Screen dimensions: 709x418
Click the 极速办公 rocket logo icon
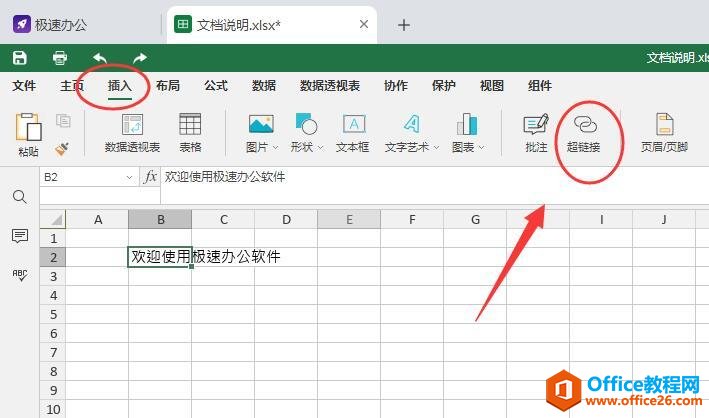22,24
